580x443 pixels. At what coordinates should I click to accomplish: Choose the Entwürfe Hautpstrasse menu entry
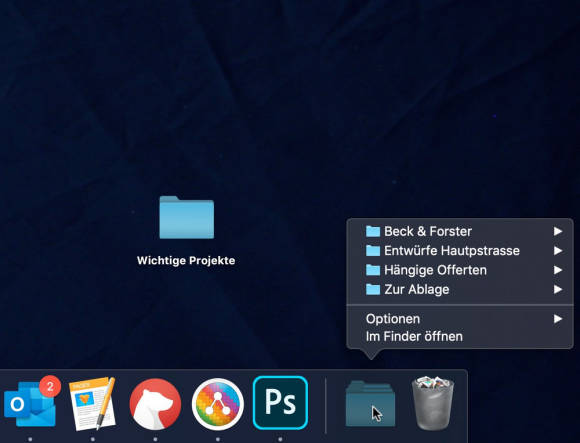pyautogui.click(x=460, y=251)
